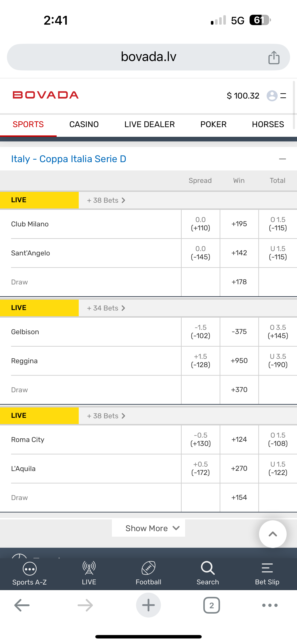Open browser three-dot more menu
The height and width of the screenshot is (644, 297).
270,605
